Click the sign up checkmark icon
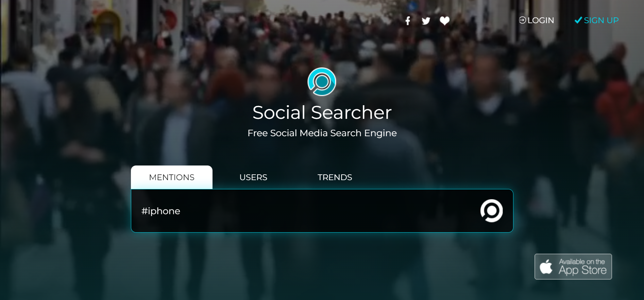 click(578, 20)
